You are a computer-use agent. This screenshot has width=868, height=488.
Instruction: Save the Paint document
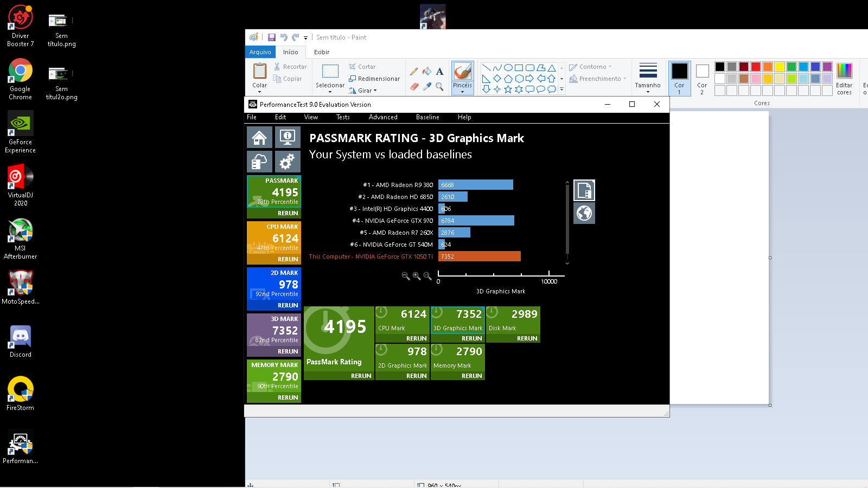click(272, 37)
